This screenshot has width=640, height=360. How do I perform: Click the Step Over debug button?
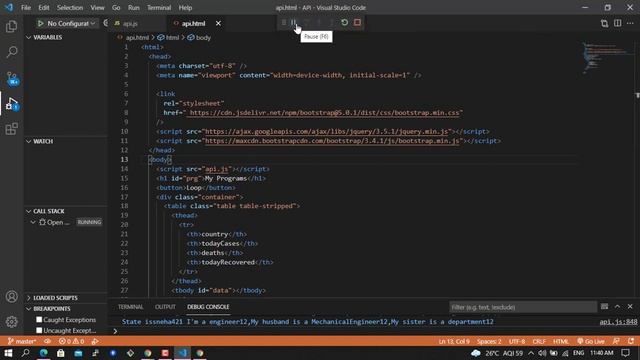307,22
